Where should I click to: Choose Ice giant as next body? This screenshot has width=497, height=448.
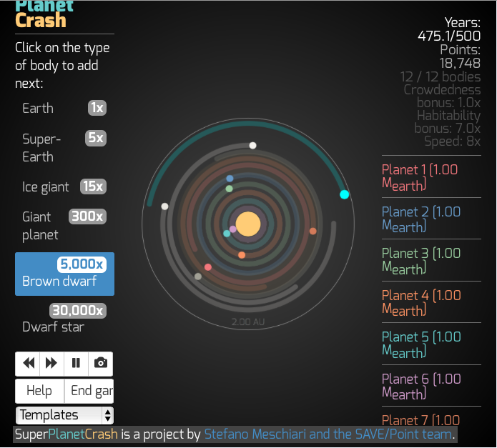click(64, 186)
